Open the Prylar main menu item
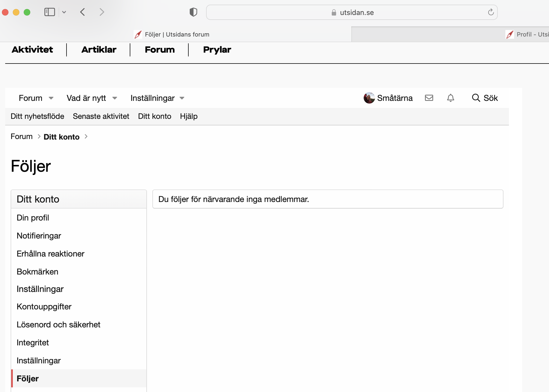Viewport: 549px width, 392px height. click(217, 50)
